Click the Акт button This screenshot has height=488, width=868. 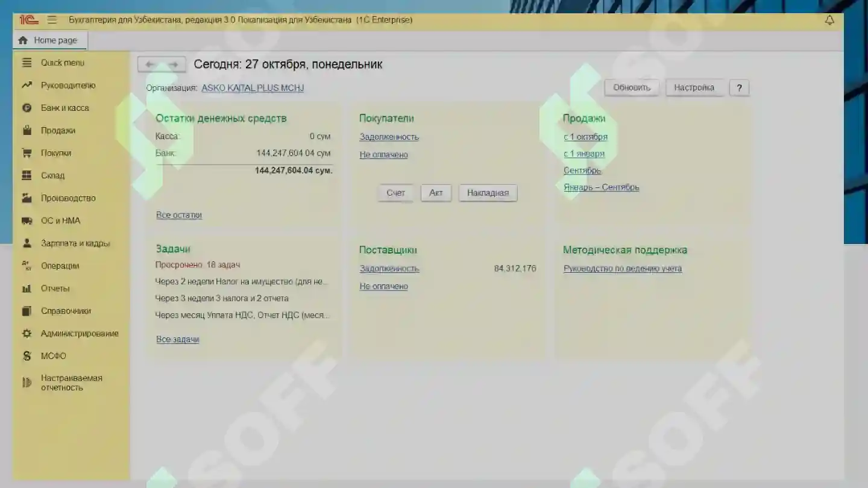436,193
